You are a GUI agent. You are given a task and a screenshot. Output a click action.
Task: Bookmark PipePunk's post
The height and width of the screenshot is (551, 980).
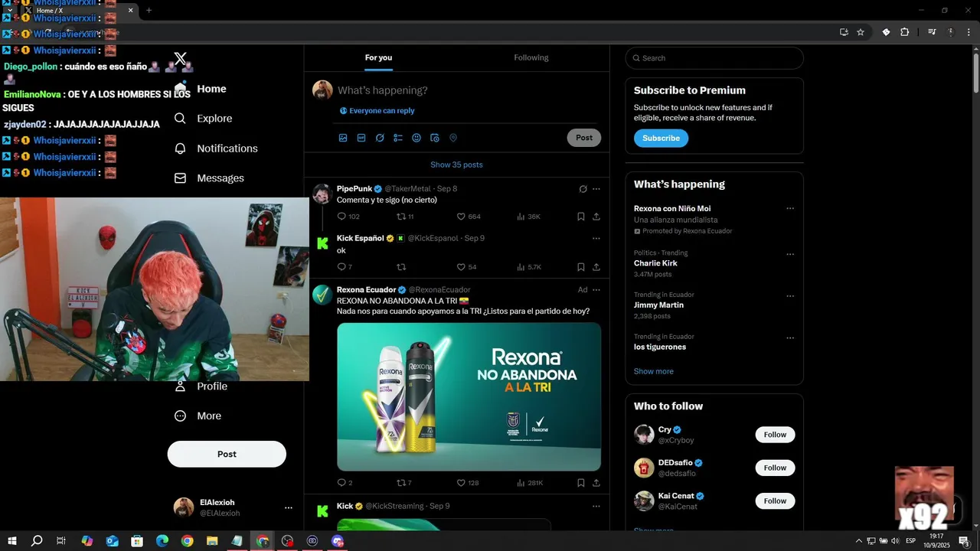581,217
